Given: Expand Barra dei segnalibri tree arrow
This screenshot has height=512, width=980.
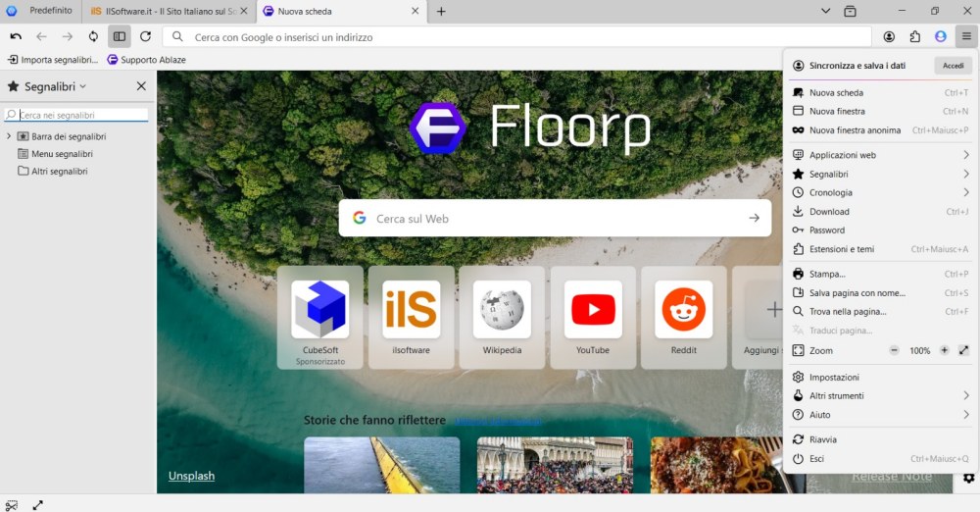Looking at the screenshot, I should point(9,136).
